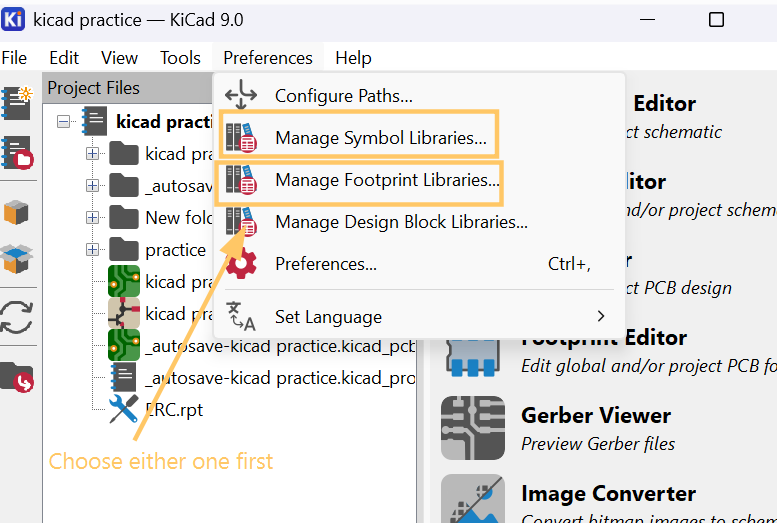Screen dimensions: 777x523
Task: Click the Configure Paths arrows icon
Action: (x=241, y=94)
